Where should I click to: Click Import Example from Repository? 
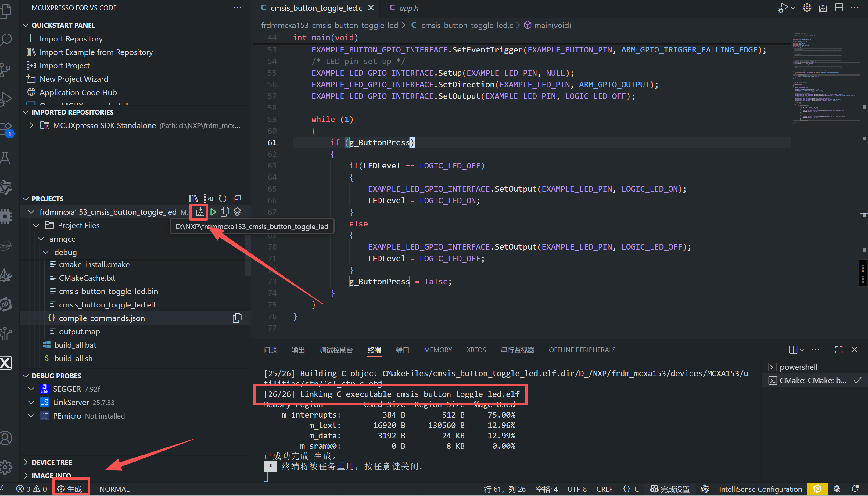(x=96, y=52)
